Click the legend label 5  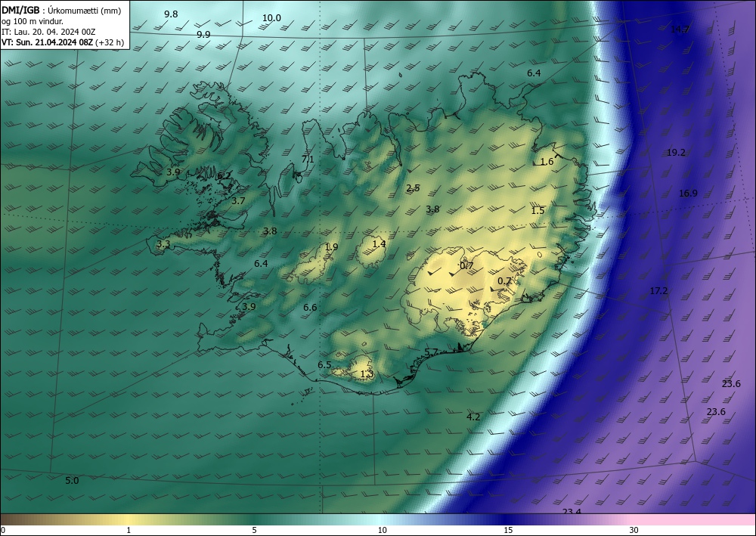pos(254,531)
